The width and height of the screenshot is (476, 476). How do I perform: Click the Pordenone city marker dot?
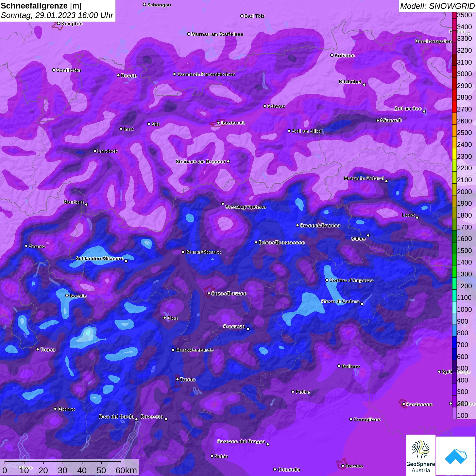(x=404, y=404)
